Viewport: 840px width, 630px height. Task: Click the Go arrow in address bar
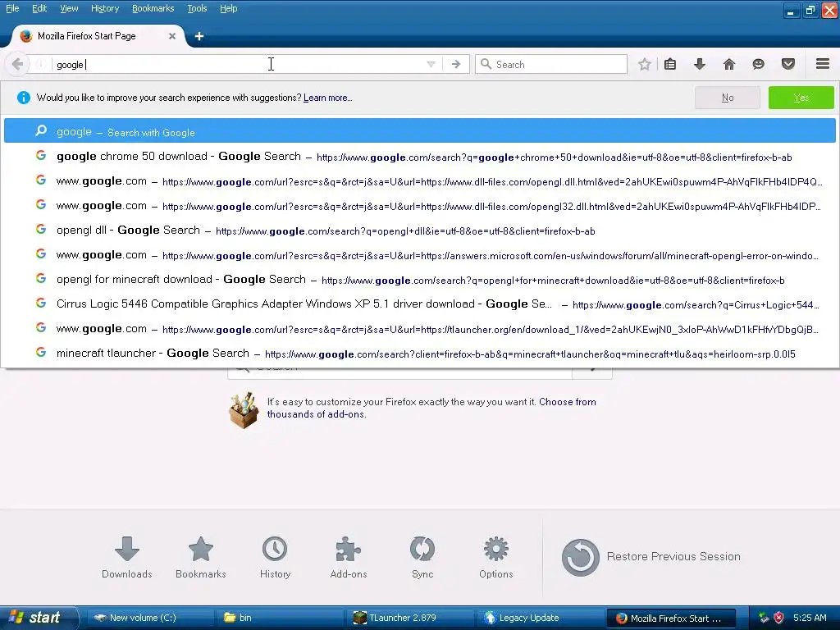coord(456,64)
